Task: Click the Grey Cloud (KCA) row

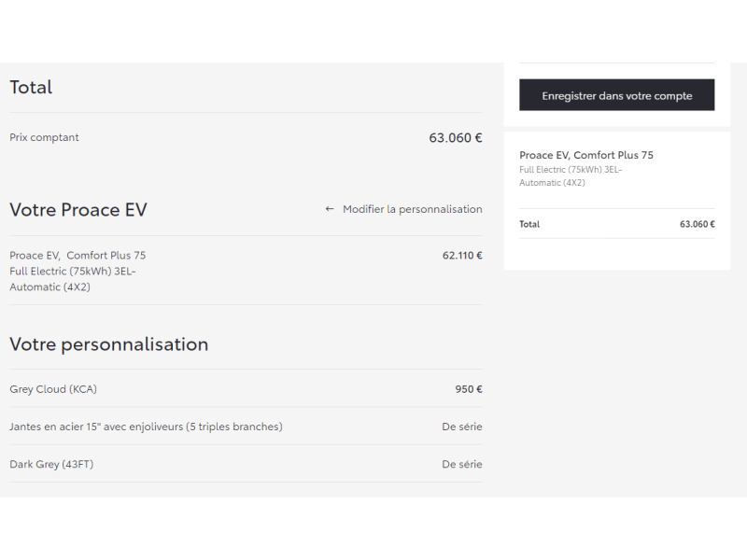Action: pos(246,389)
